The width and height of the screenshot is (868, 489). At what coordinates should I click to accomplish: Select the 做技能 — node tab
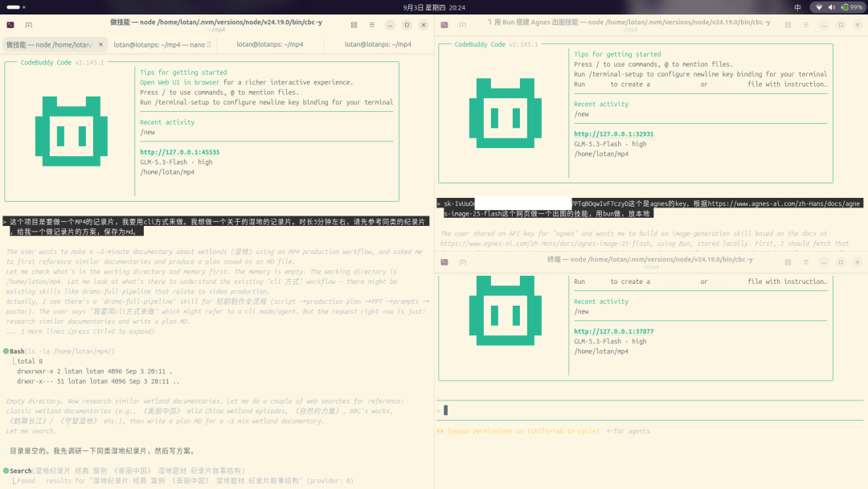point(49,44)
